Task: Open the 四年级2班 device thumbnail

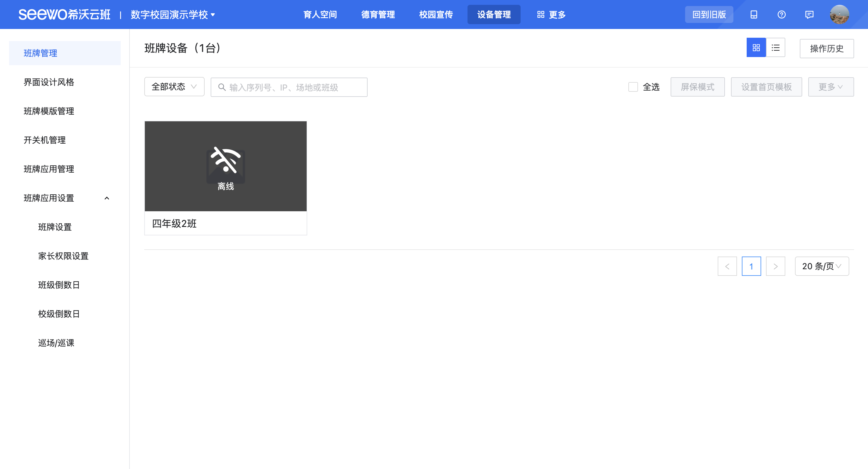Action: click(x=225, y=166)
